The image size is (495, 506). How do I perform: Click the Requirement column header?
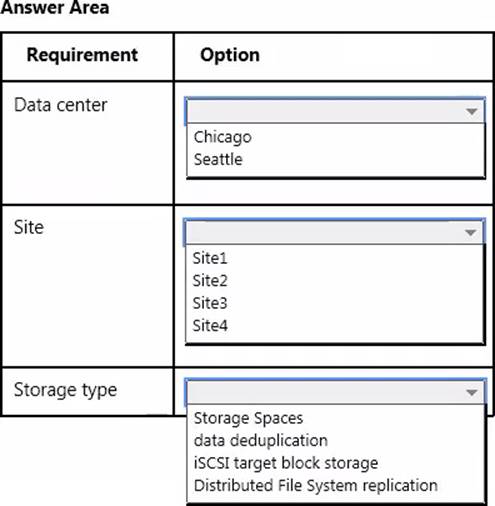[82, 55]
